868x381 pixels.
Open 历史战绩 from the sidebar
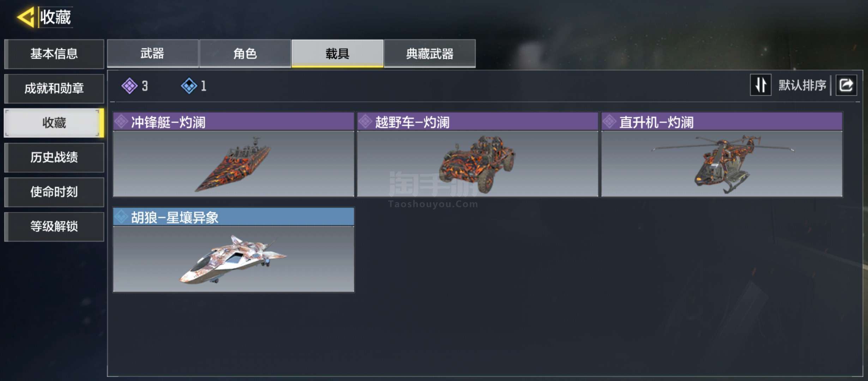[x=54, y=157]
